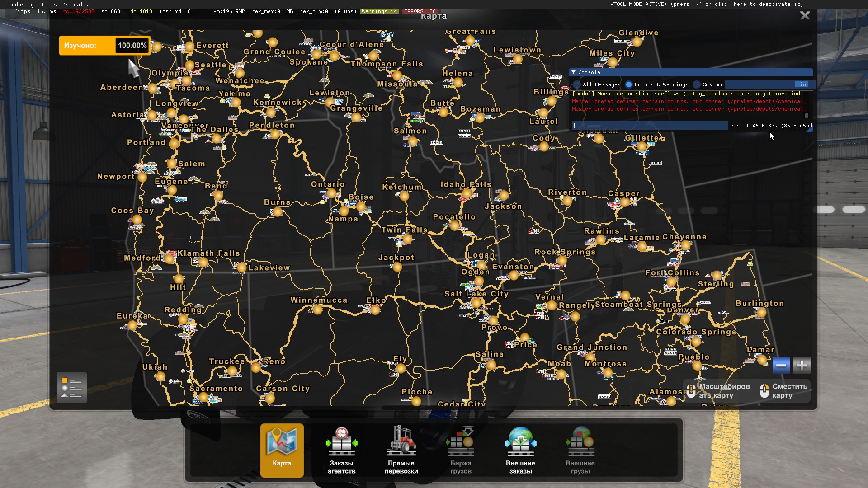Zoom in map with plus button
868x488 pixels.
pyautogui.click(x=802, y=365)
